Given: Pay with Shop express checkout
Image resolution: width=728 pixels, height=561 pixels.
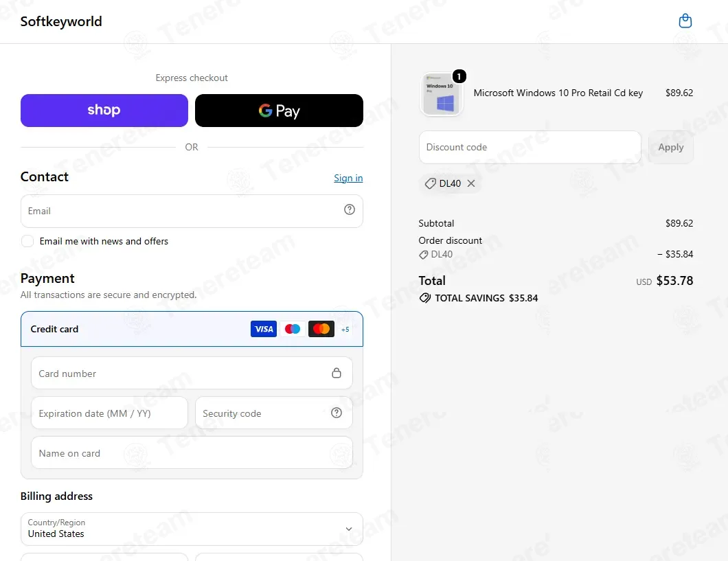Looking at the screenshot, I should pos(104,111).
